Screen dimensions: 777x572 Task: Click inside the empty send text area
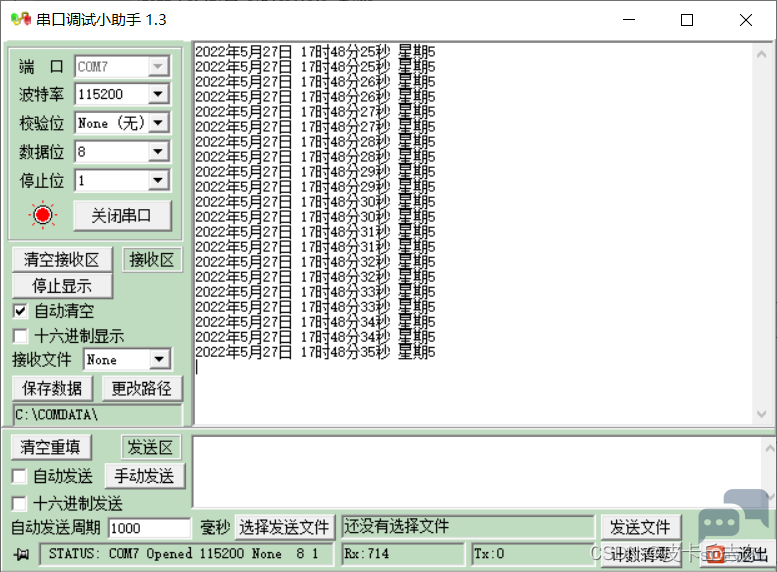click(477, 472)
